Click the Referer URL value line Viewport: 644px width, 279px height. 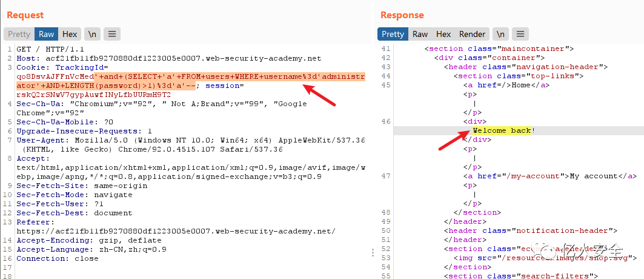click(x=176, y=231)
